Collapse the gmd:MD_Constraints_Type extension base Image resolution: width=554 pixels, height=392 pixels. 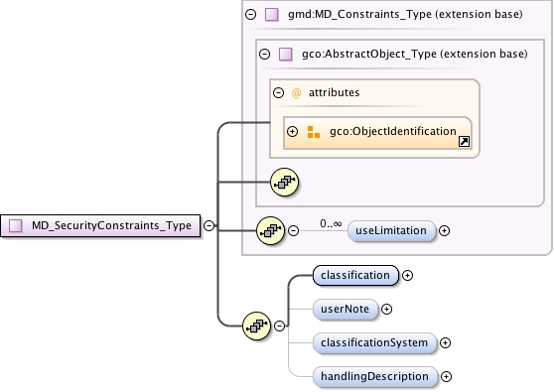[x=250, y=15]
